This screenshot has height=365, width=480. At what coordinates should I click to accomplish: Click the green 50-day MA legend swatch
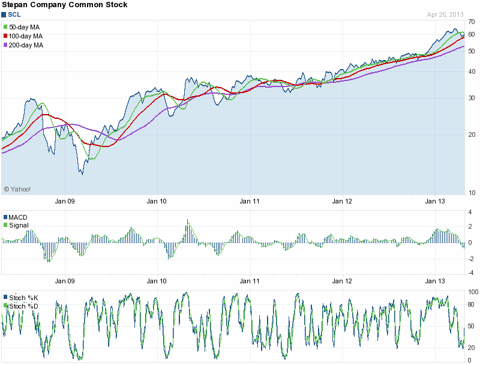pos(5,27)
